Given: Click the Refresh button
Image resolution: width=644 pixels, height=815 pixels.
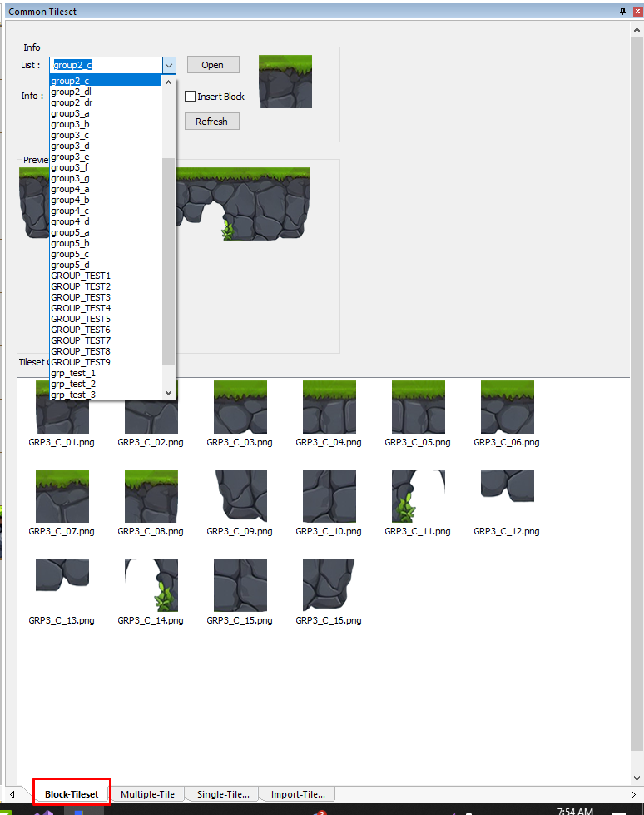Looking at the screenshot, I should click(211, 122).
